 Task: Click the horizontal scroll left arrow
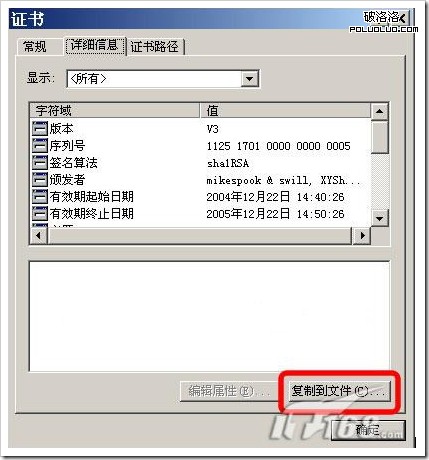point(39,235)
